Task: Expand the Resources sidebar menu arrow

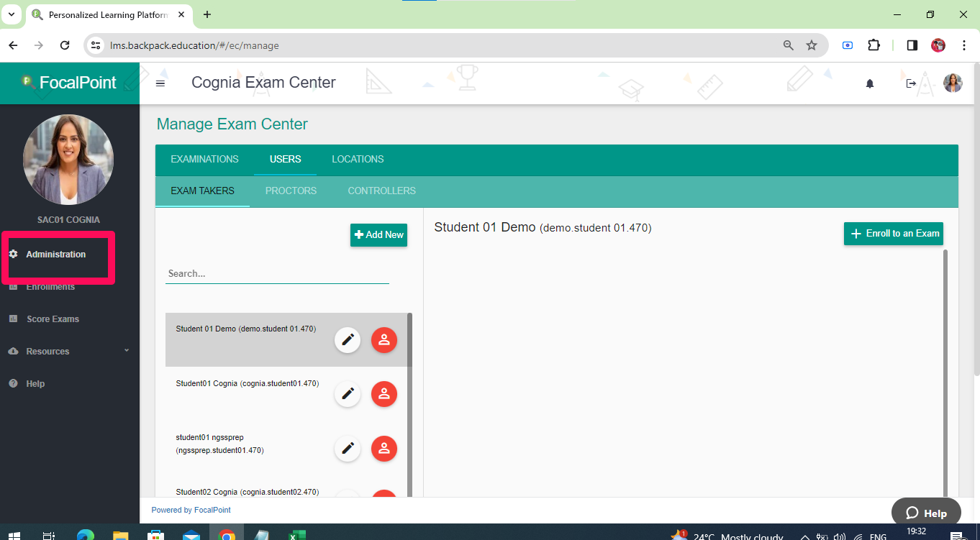Action: tap(127, 351)
